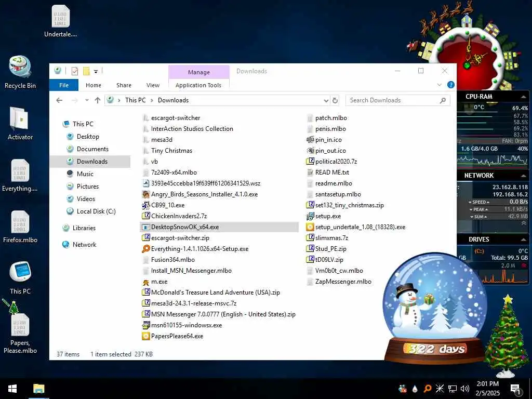Screen dimensions: 532x399
Task: Select the InterAction Studios Collection folder
Action: click(192, 129)
